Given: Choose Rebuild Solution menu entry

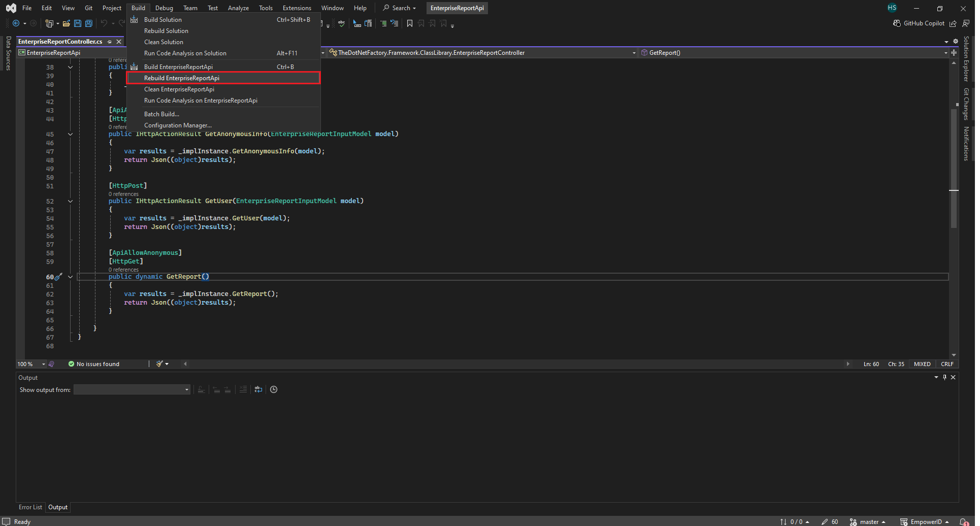Looking at the screenshot, I should 223,31.
